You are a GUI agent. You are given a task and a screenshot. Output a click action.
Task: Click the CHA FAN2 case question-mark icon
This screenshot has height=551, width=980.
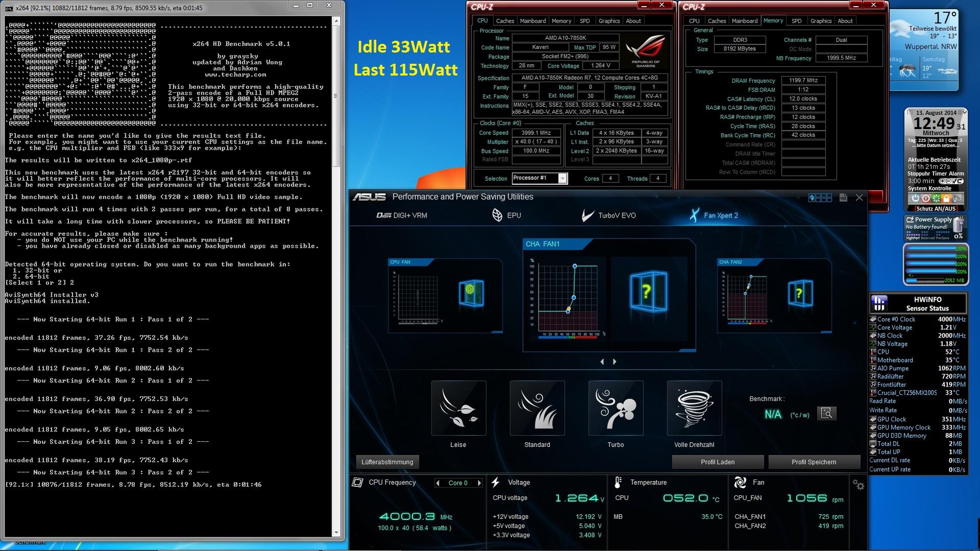pyautogui.click(x=800, y=294)
